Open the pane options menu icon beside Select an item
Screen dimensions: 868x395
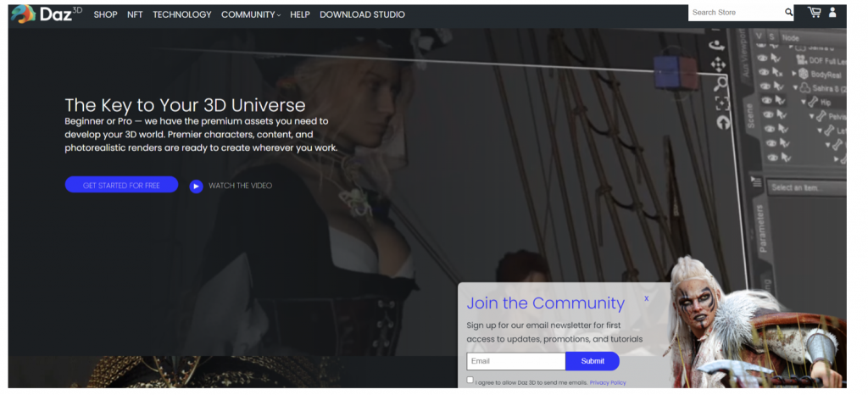coord(756,181)
